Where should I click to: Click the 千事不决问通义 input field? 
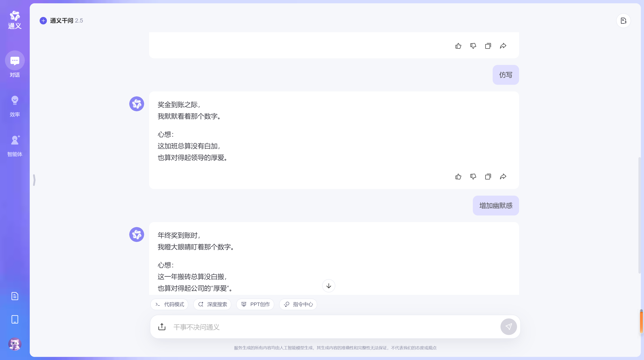(x=300, y=327)
